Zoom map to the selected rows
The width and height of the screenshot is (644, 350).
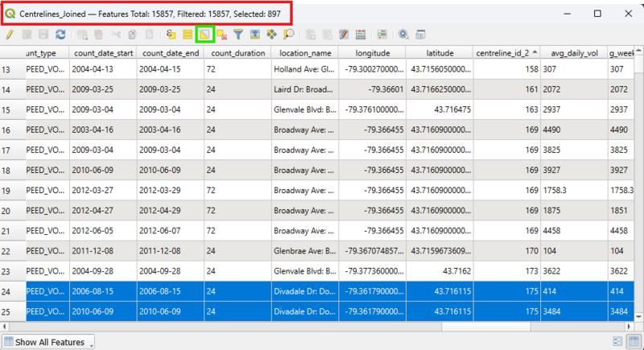click(x=288, y=35)
